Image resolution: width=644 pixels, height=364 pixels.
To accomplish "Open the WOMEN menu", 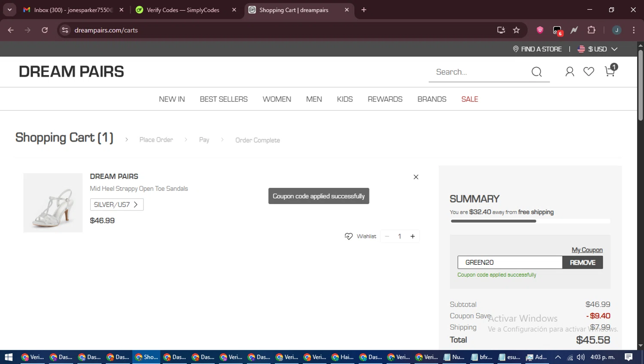I will pyautogui.click(x=277, y=99).
